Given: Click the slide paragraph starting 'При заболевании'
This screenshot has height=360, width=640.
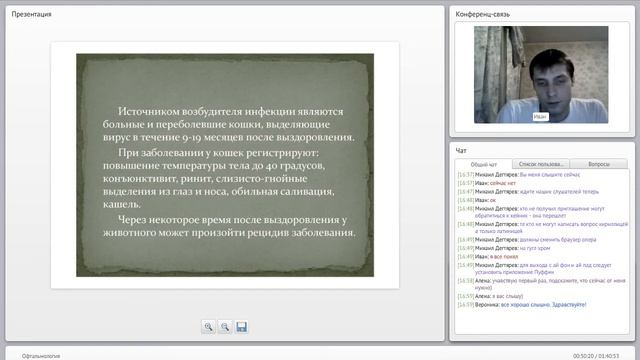Looking at the screenshot, I should click(x=219, y=178).
